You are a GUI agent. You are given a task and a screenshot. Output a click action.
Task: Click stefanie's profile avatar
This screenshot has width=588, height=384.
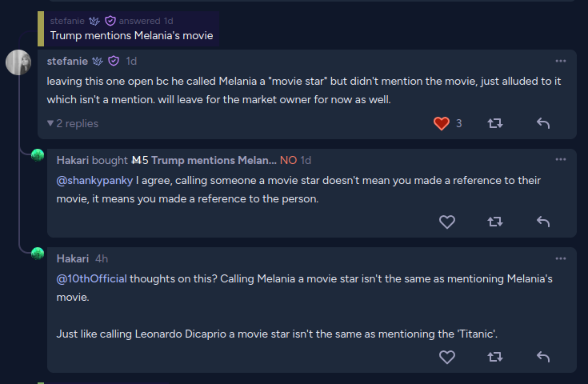(18, 62)
